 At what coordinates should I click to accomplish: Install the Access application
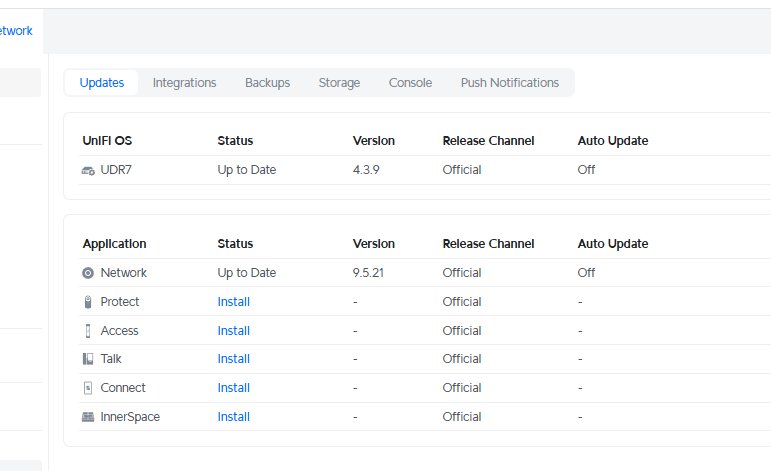(233, 331)
